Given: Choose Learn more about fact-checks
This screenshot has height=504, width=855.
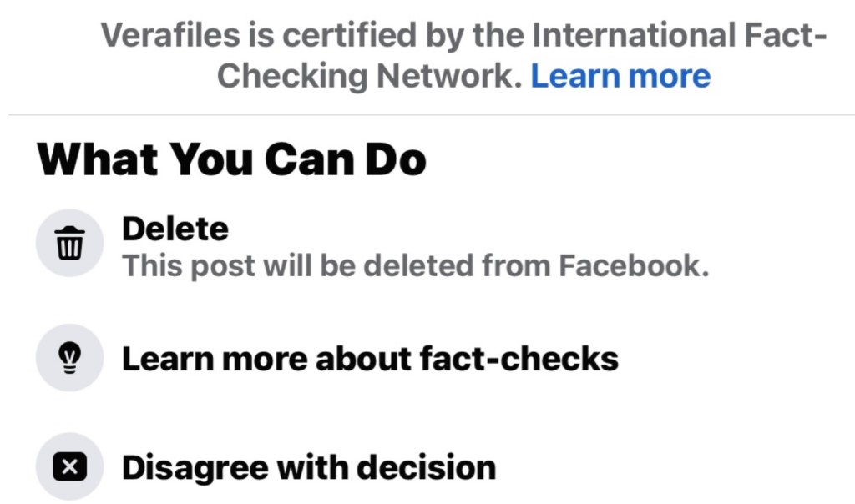Looking at the screenshot, I should [370, 359].
